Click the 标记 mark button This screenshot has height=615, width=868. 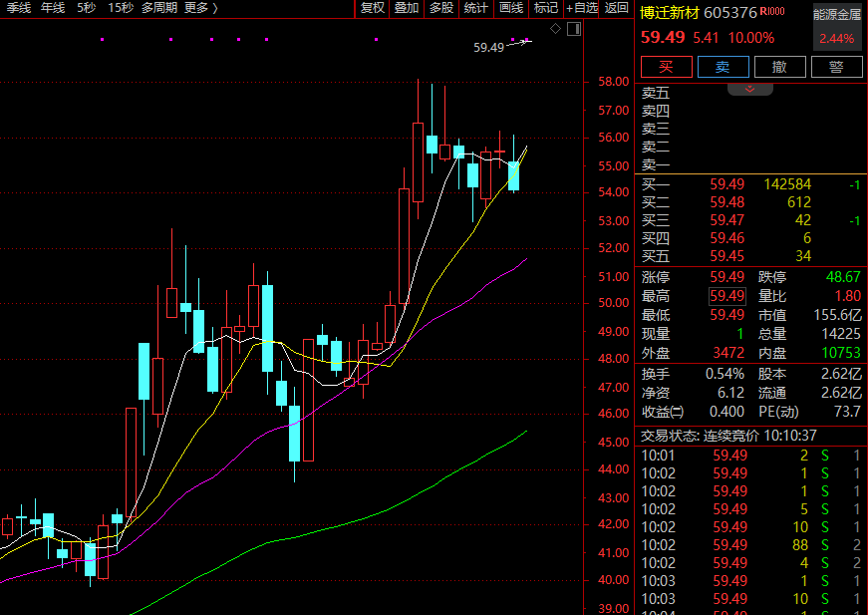546,8
